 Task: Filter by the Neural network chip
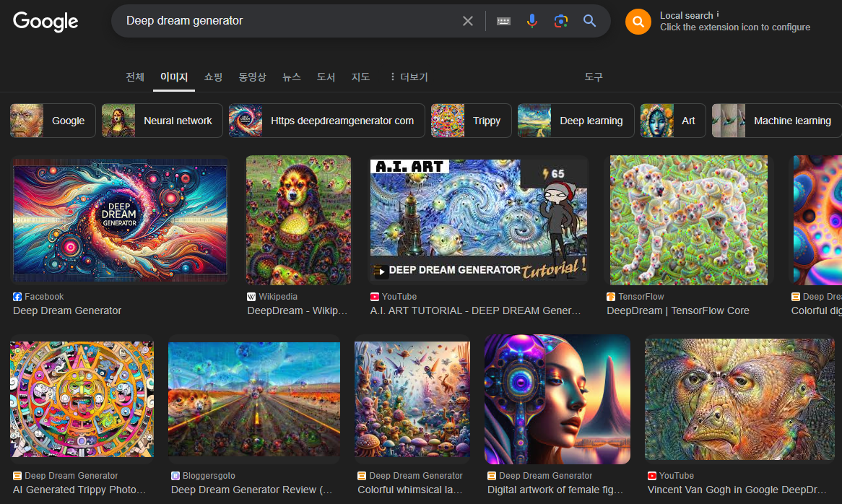(x=162, y=121)
